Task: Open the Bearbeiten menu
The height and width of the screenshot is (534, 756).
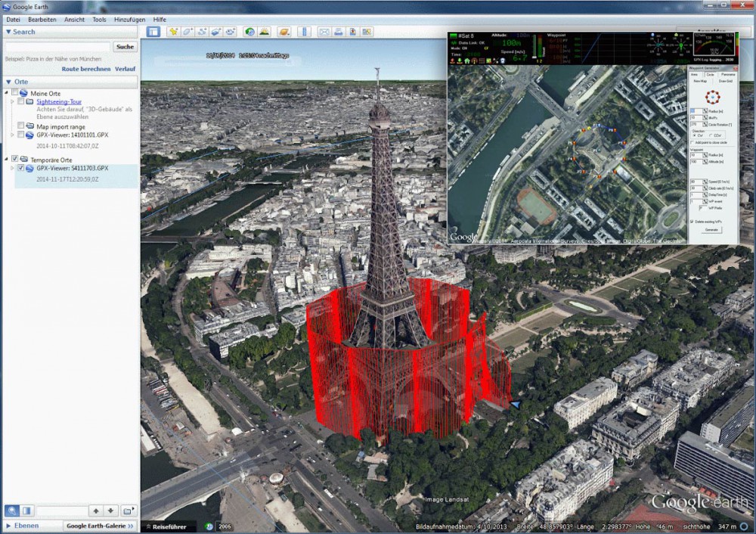Action: (42, 20)
